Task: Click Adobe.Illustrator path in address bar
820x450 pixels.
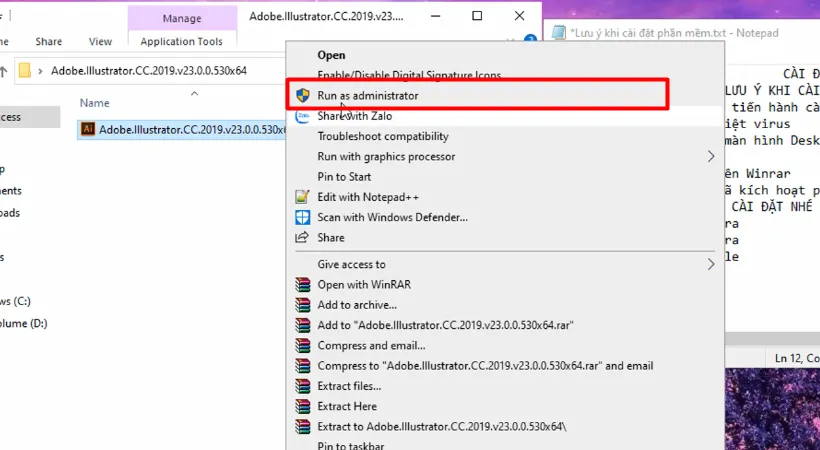Action: pos(149,71)
